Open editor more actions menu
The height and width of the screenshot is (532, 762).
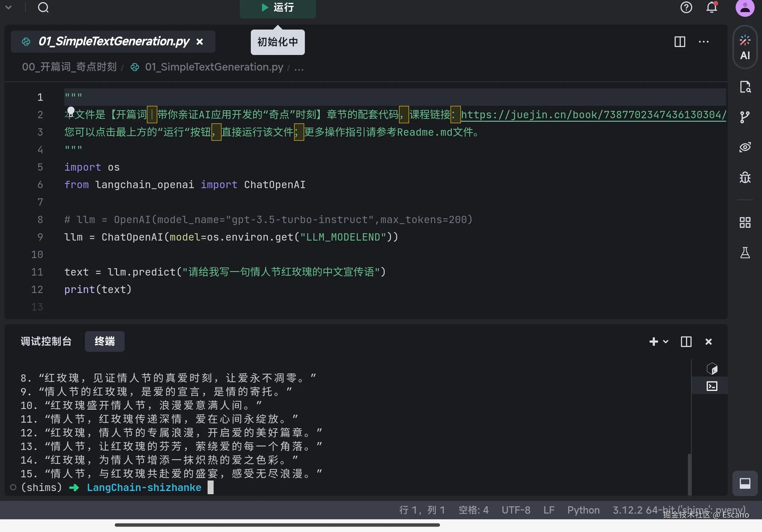point(704,42)
